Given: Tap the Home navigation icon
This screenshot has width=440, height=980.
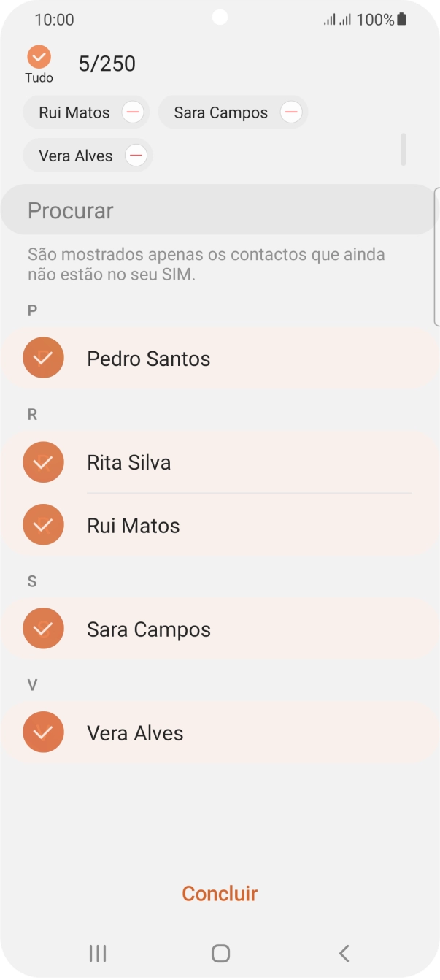Looking at the screenshot, I should pos(220,953).
